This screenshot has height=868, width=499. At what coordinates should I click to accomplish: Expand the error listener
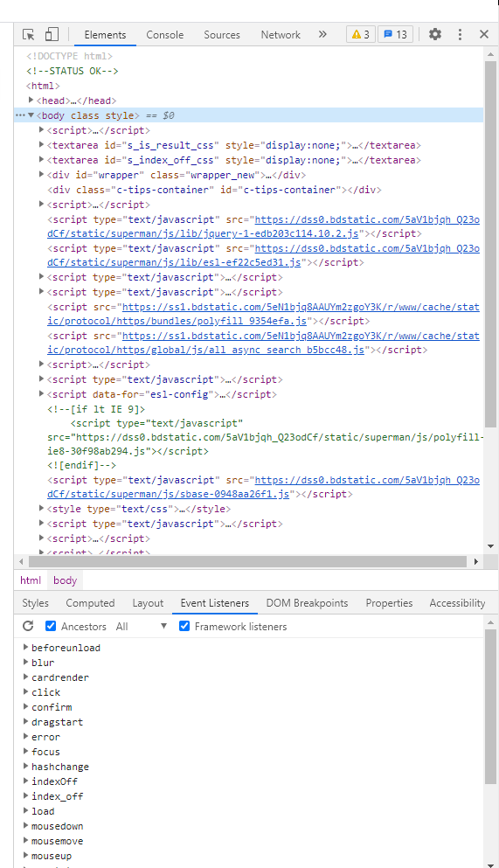click(x=25, y=737)
